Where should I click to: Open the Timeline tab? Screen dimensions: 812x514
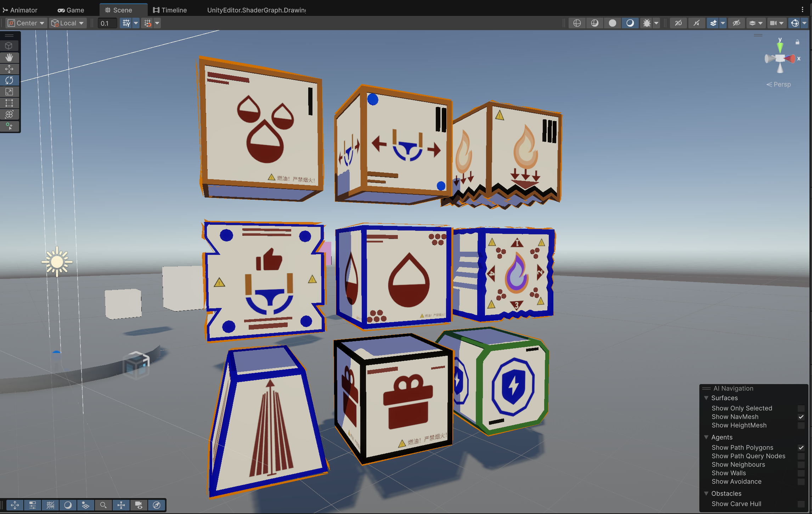pyautogui.click(x=170, y=10)
